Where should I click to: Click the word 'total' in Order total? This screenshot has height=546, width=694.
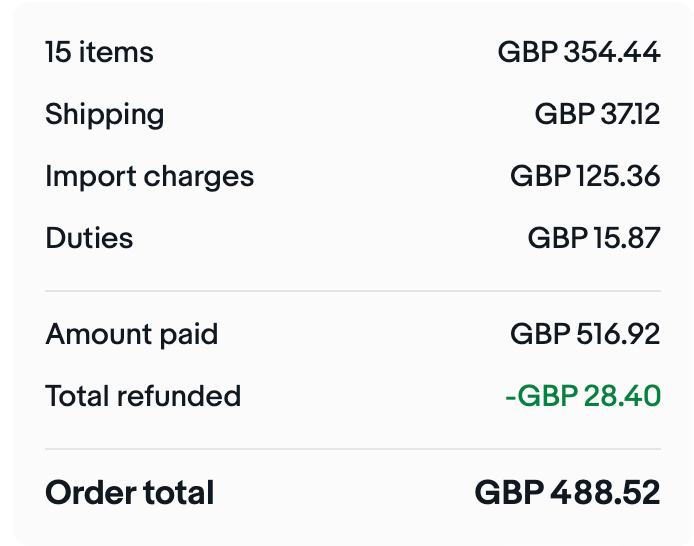click(x=179, y=492)
